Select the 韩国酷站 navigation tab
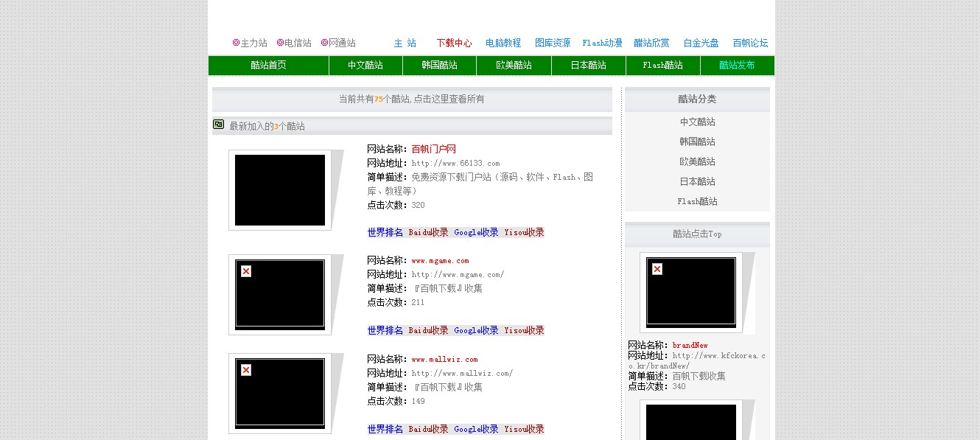The width and height of the screenshot is (980, 440). coord(439,66)
